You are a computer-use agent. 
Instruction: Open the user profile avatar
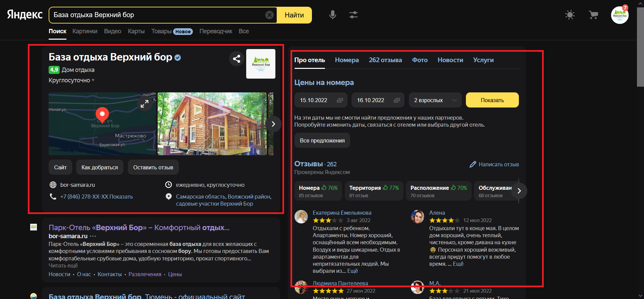tap(620, 15)
